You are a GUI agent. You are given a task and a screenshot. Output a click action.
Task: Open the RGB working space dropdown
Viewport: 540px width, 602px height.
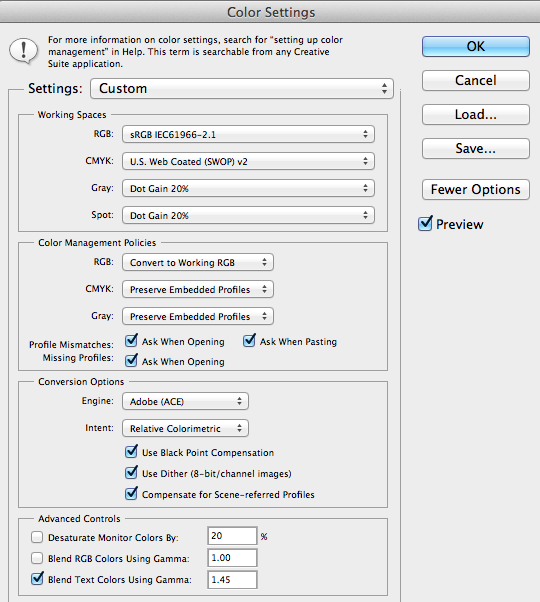(248, 134)
